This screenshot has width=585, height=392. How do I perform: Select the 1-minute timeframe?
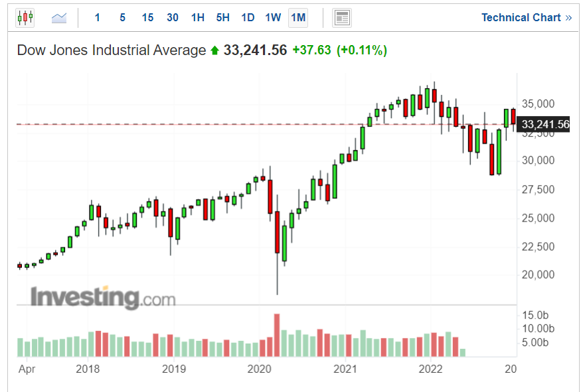coord(98,18)
